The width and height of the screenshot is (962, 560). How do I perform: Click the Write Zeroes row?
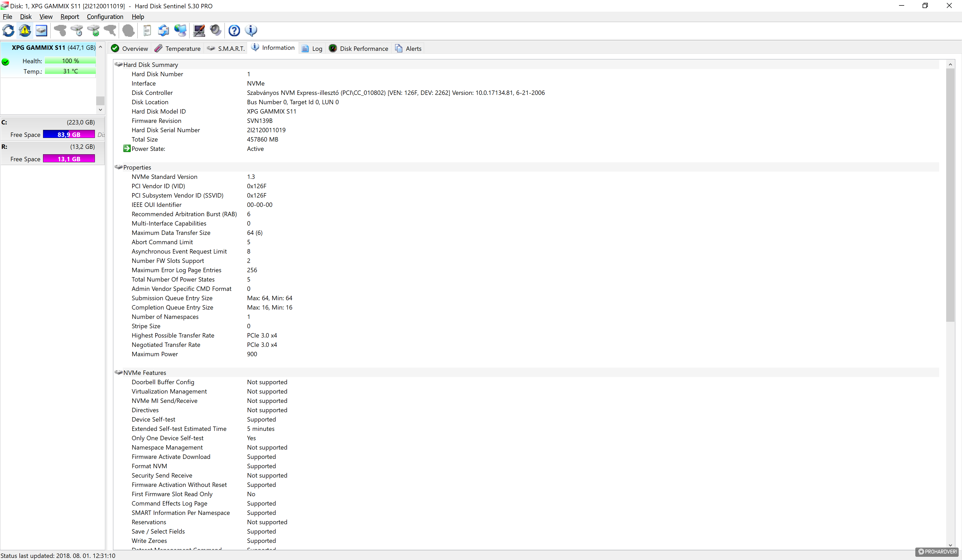pos(527,541)
